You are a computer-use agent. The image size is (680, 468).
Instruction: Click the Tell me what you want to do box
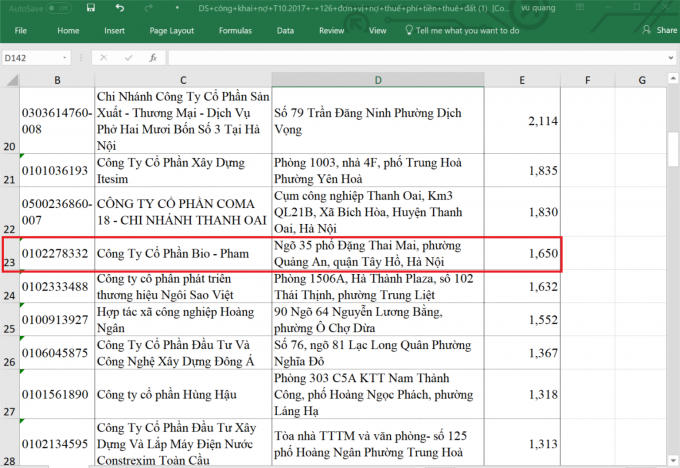click(x=462, y=30)
